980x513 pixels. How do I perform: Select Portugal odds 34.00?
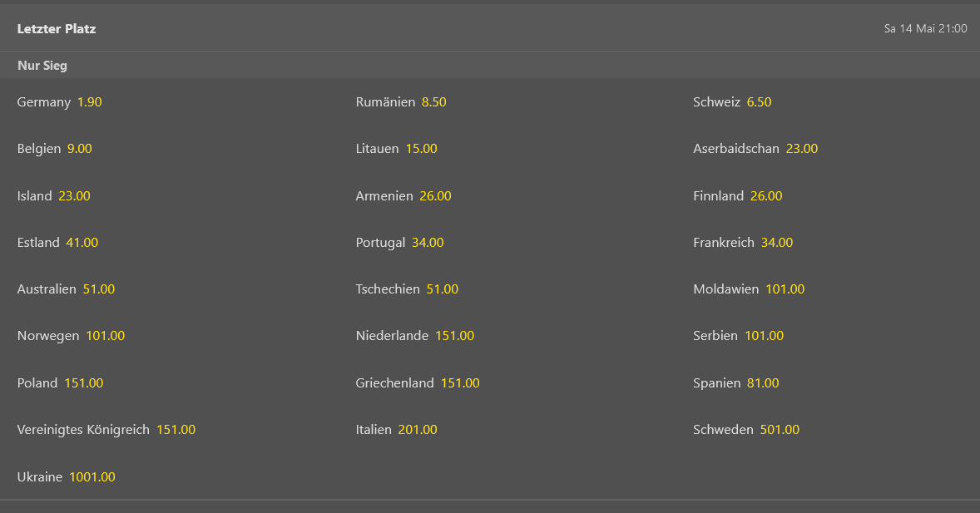pos(399,243)
